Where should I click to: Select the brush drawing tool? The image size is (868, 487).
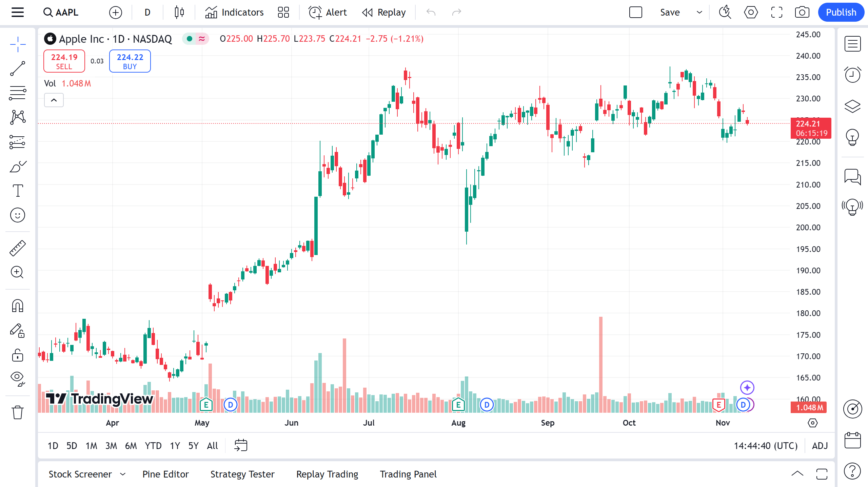(18, 167)
